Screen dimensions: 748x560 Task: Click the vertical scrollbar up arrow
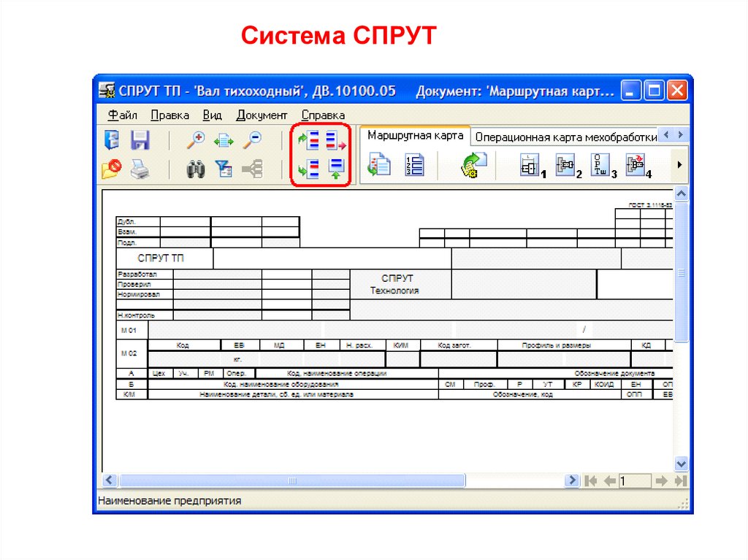[x=682, y=193]
